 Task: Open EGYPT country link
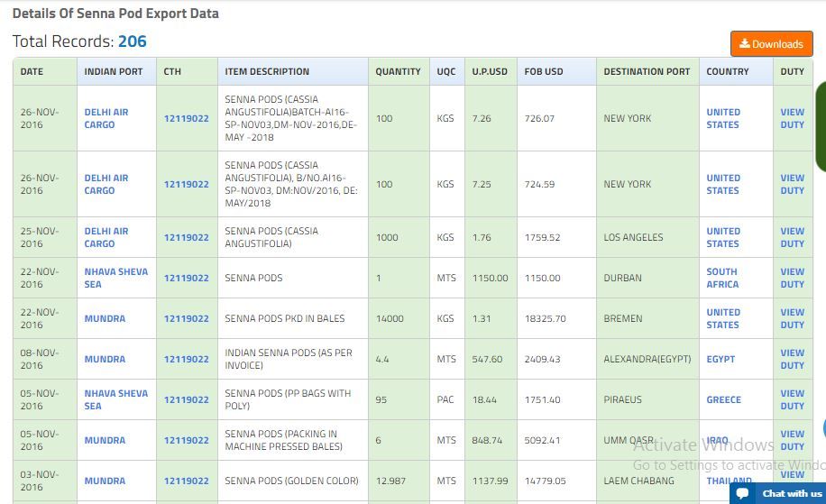pos(720,359)
